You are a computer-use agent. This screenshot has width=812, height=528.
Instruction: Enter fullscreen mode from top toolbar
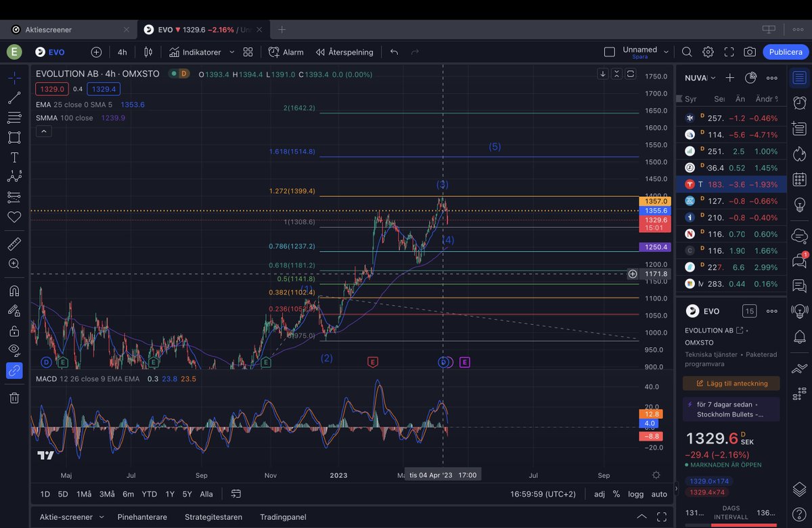tap(729, 52)
